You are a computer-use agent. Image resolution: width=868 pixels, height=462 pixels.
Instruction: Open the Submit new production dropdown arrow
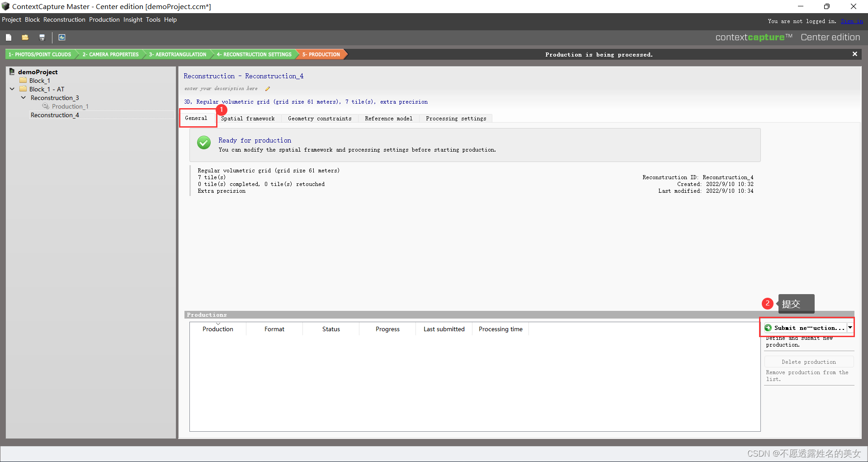850,328
